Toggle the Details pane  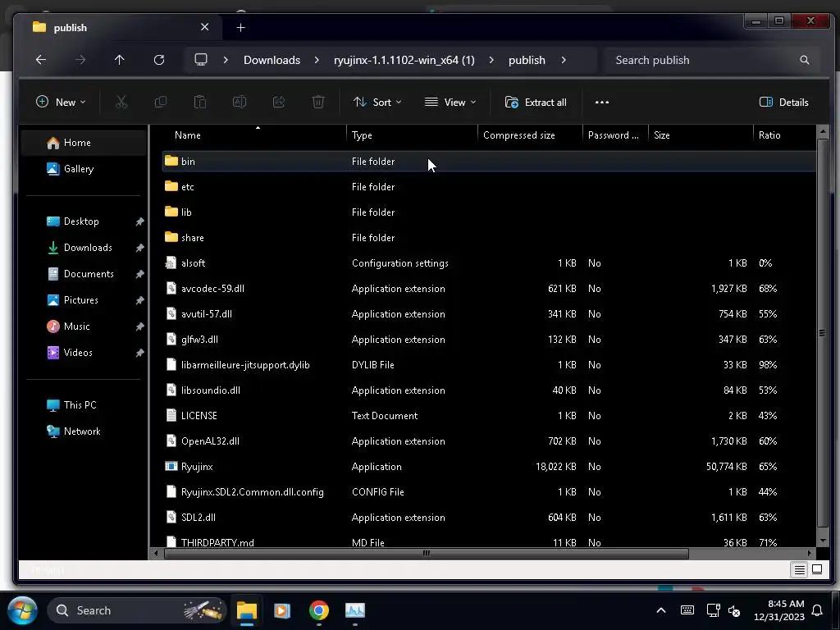tap(783, 103)
